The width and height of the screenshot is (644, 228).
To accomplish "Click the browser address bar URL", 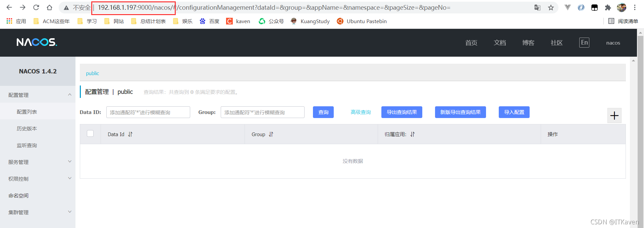I will tap(274, 8).
